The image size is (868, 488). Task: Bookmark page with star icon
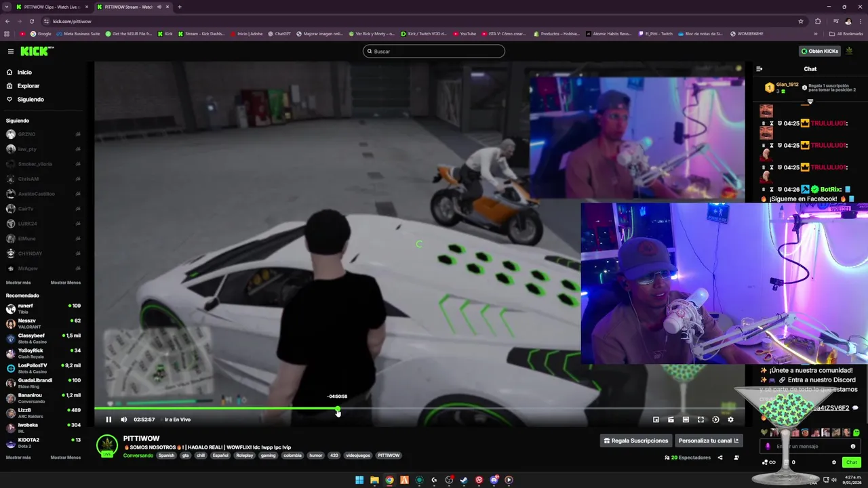801,21
